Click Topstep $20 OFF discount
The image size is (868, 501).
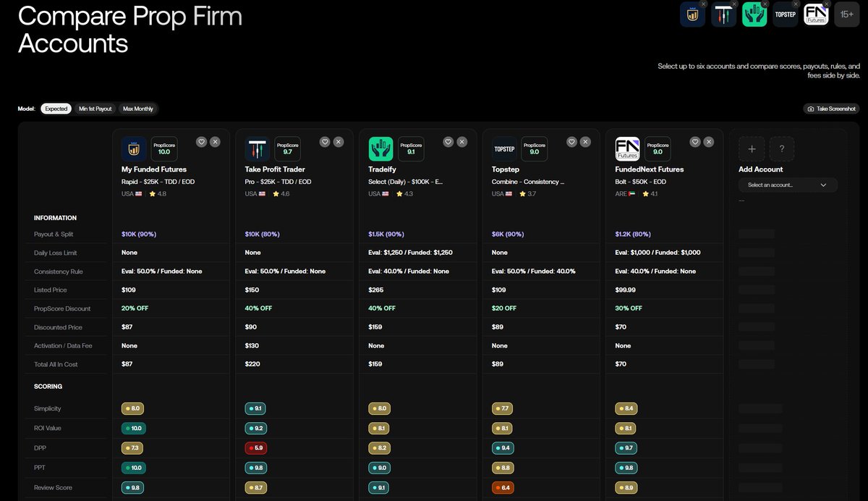504,308
